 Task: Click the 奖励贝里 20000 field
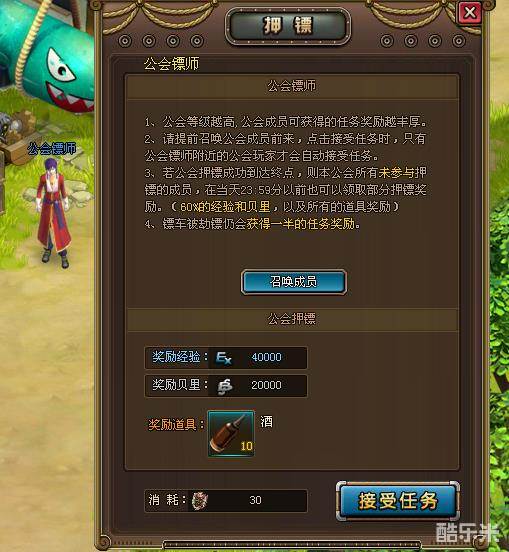click(x=226, y=385)
